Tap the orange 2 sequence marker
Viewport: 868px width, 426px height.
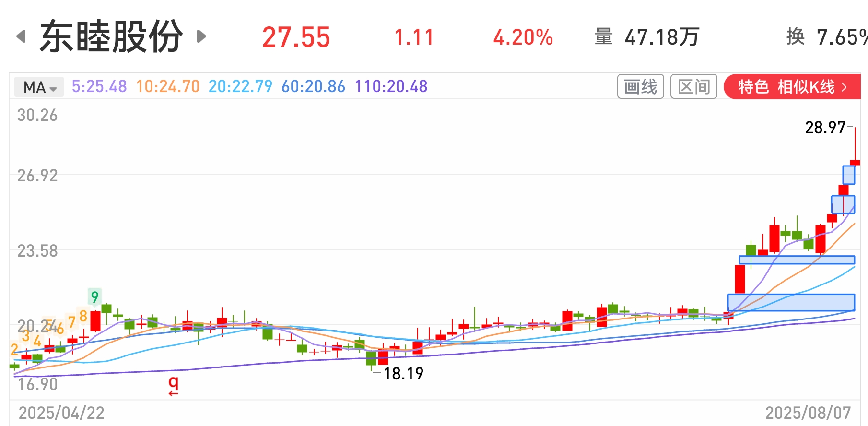tap(14, 349)
